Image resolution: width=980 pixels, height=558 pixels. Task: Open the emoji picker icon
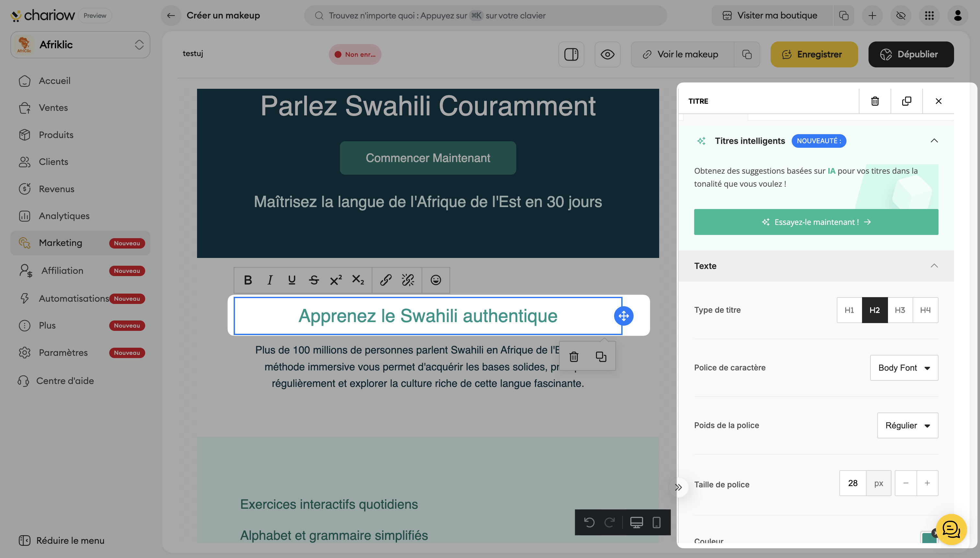tap(435, 280)
